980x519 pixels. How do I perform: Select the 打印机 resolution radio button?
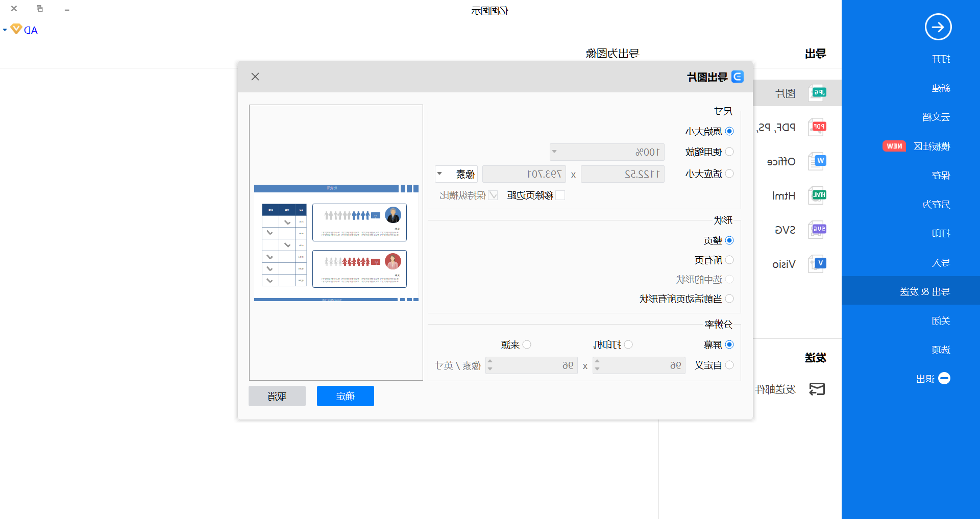coord(628,344)
